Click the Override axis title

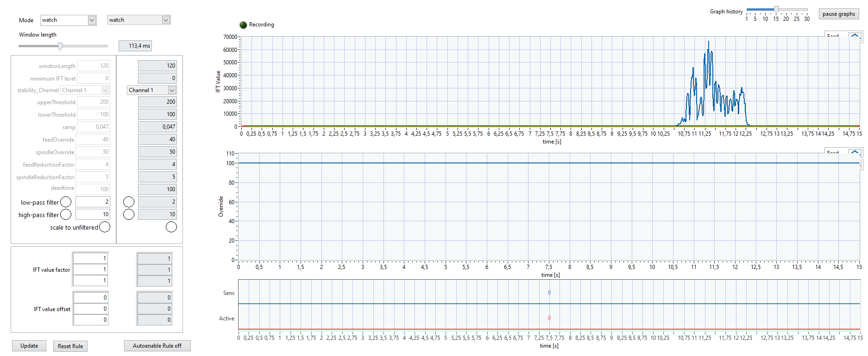pos(220,206)
